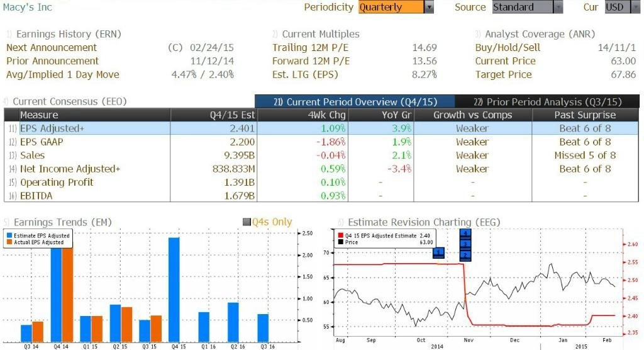Open Current Consensus (EEO) section
This screenshot has height=350, width=644.
[69, 101]
